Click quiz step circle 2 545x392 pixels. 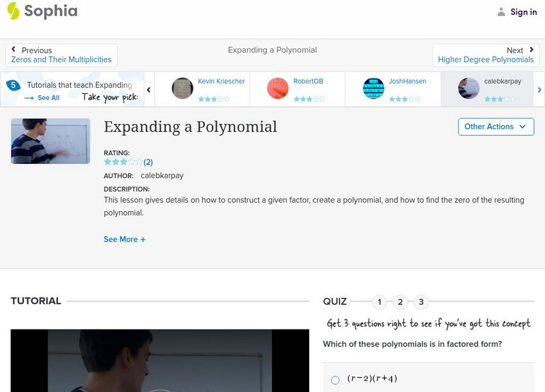[401, 301]
